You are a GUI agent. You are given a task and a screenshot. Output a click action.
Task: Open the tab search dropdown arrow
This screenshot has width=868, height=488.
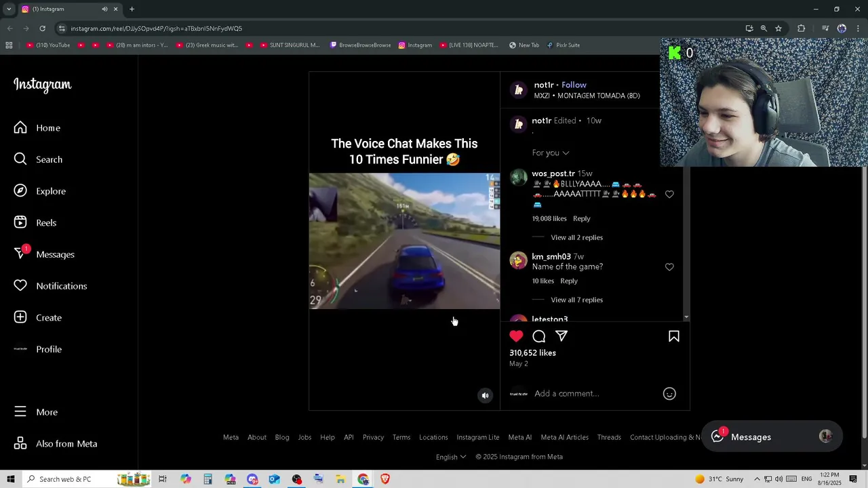pyautogui.click(x=9, y=9)
